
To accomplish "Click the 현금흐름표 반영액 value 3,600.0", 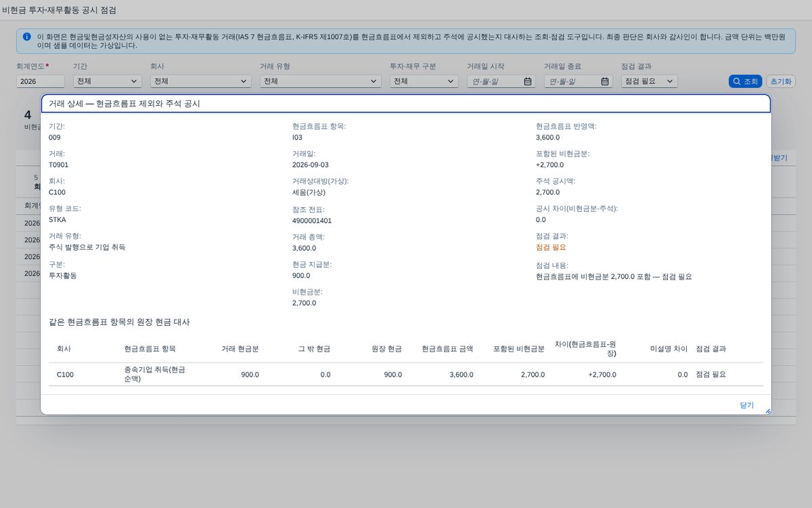I will tap(547, 137).
